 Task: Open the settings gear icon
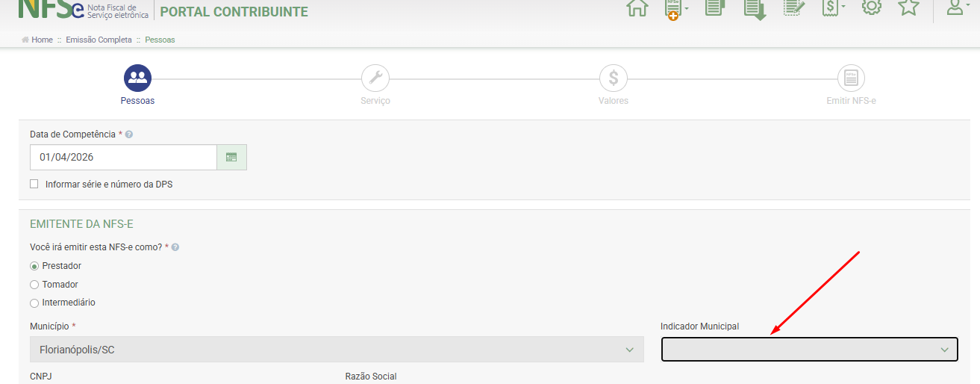[x=871, y=7]
